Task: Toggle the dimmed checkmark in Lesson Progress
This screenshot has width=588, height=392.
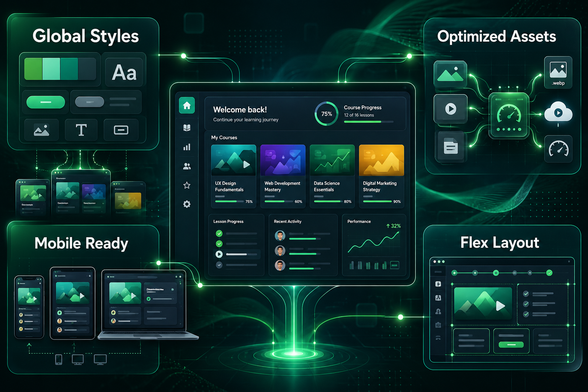Action: click(219, 265)
